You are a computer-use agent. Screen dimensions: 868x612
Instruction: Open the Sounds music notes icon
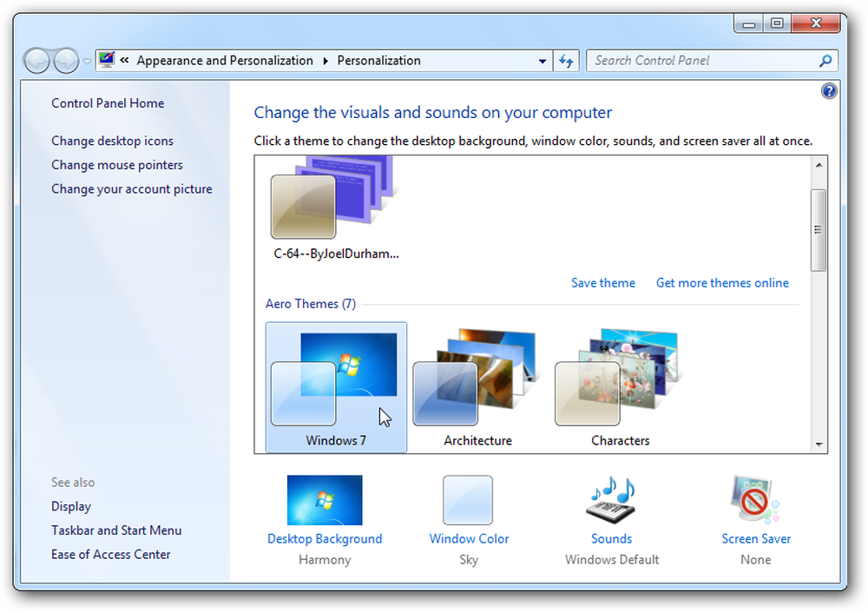click(x=611, y=499)
